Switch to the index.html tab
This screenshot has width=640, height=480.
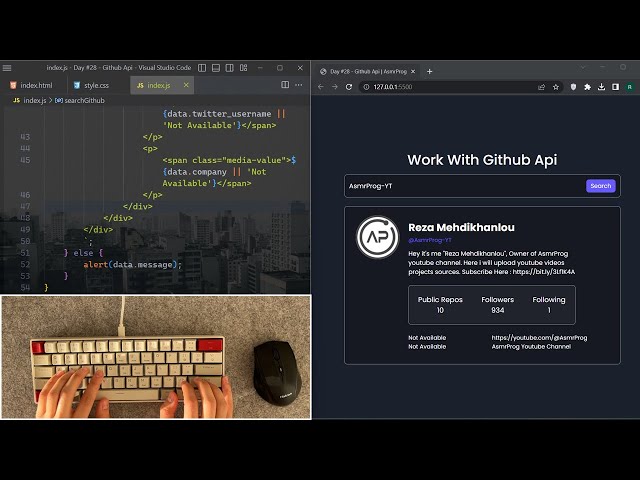click(32, 85)
